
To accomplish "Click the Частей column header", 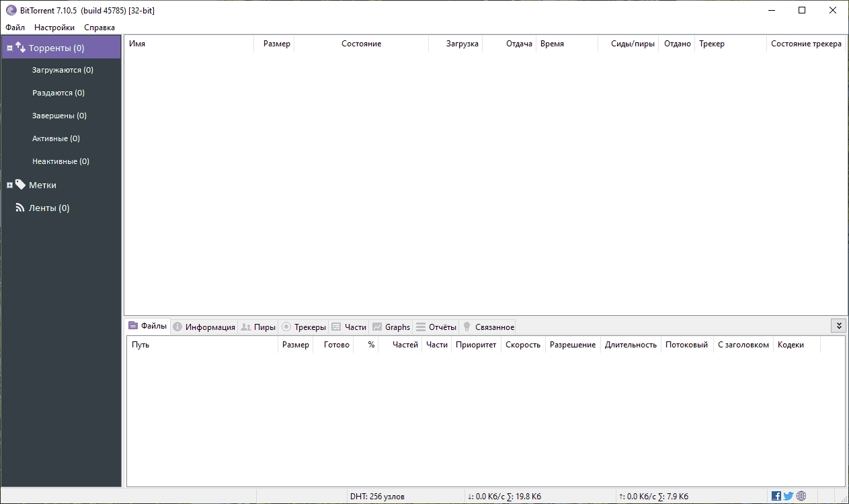I will 400,345.
